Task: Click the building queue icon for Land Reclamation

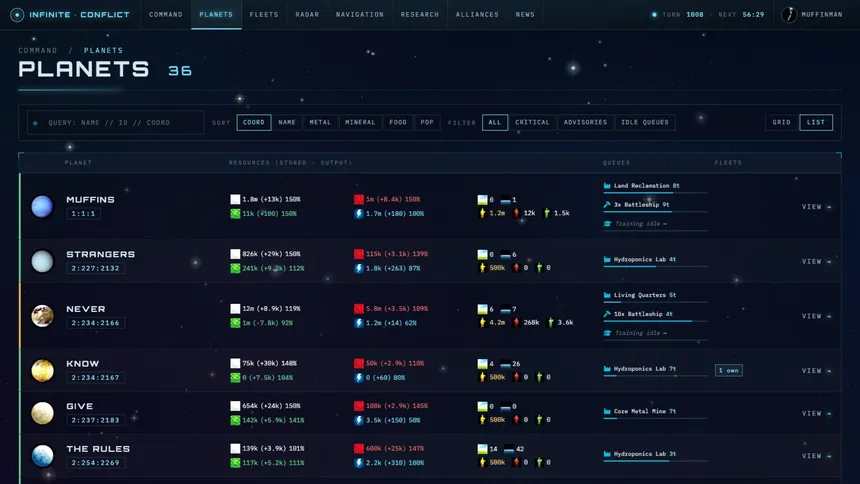Action: [x=607, y=186]
